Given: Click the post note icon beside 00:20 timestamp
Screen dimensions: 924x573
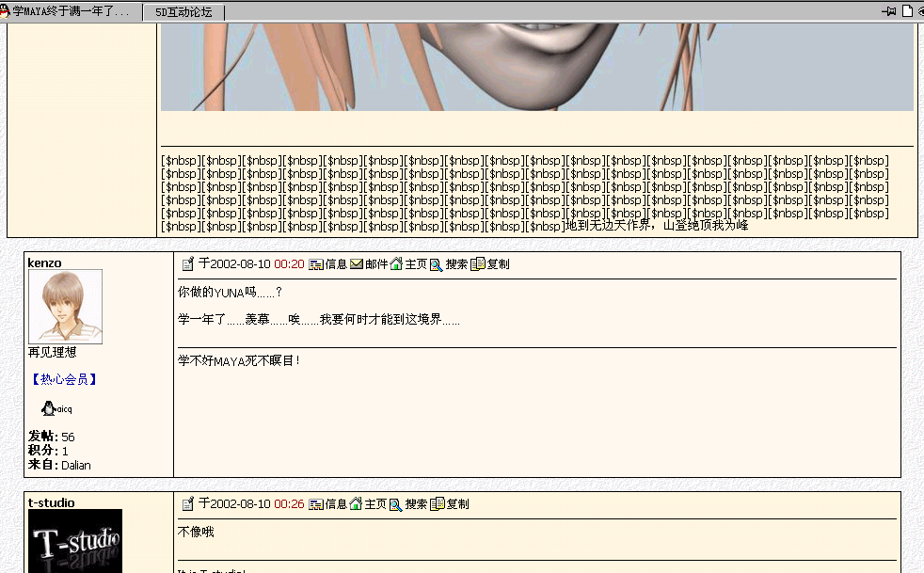Looking at the screenshot, I should pos(188,264).
